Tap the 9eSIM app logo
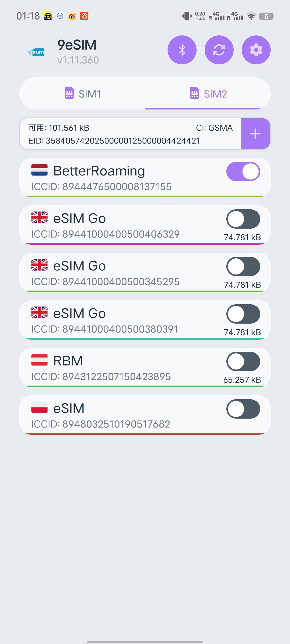This screenshot has width=290, height=644. 36,52
